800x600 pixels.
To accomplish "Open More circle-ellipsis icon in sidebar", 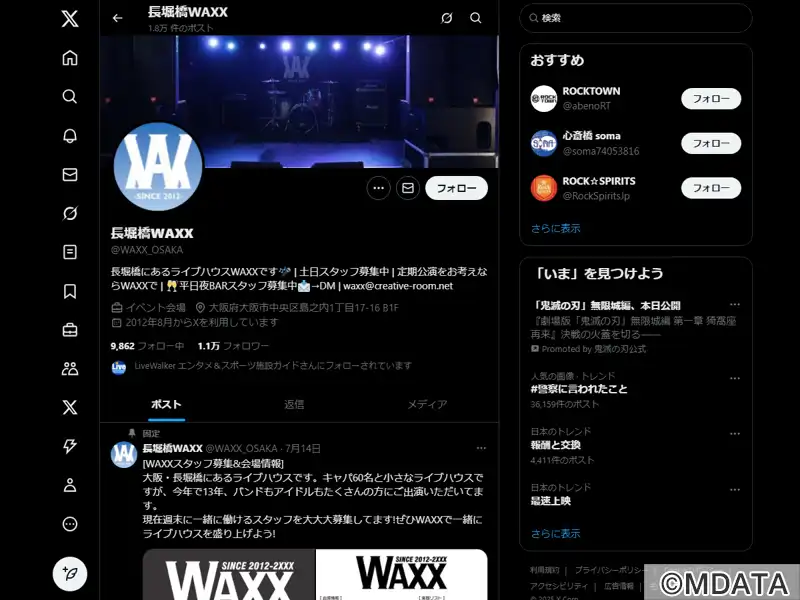I will coord(70,524).
